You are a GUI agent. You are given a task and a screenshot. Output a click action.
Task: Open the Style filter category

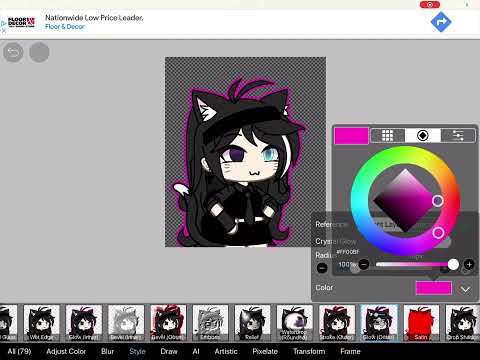137,351
